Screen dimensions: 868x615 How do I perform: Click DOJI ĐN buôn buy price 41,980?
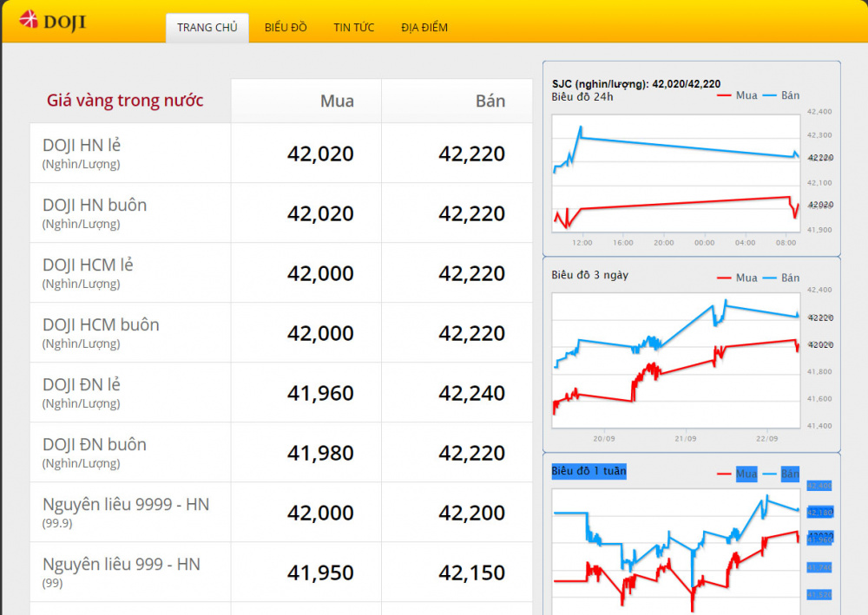pyautogui.click(x=320, y=453)
